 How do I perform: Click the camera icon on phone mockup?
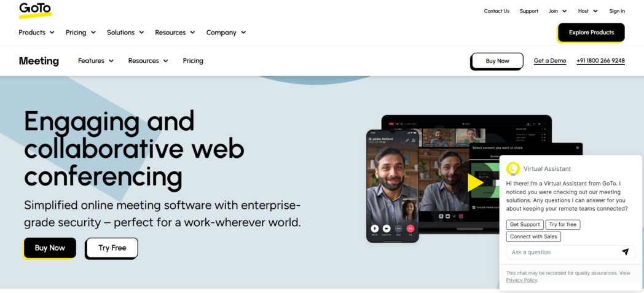pyautogui.click(x=387, y=228)
